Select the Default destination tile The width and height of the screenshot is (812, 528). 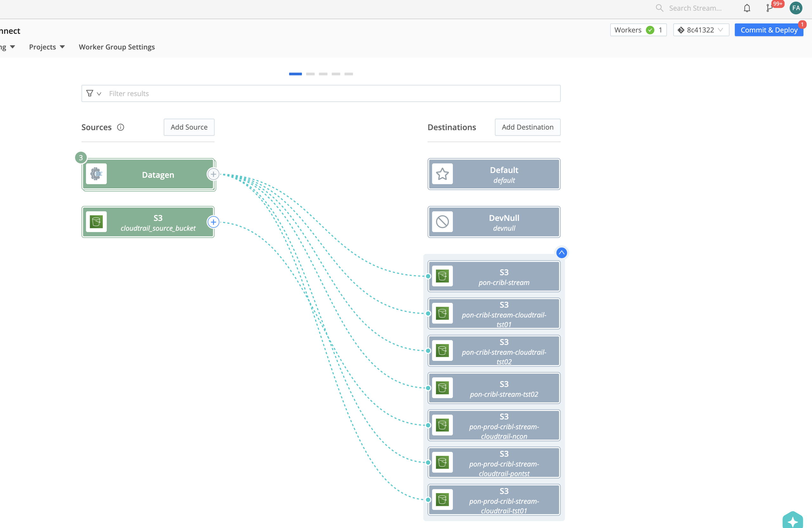pyautogui.click(x=494, y=174)
